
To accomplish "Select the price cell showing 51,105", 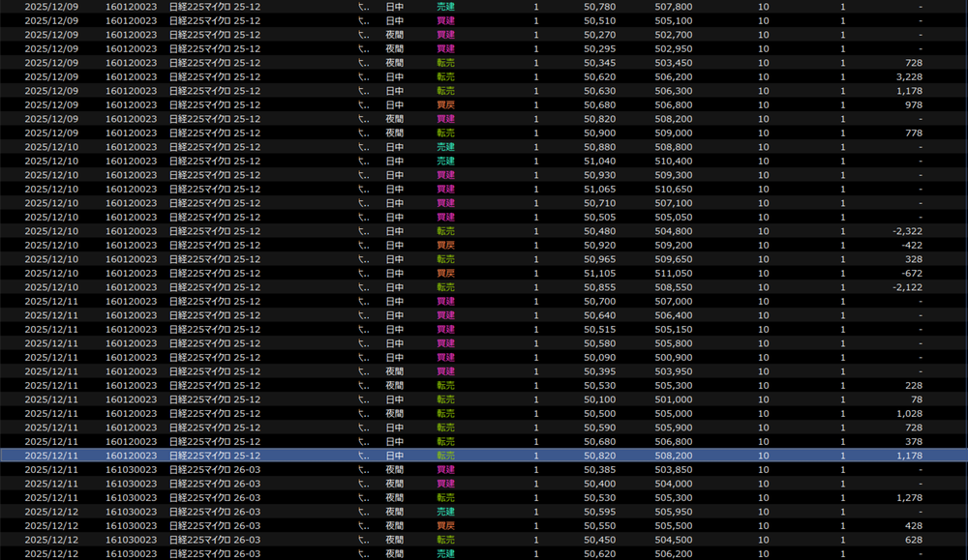I will click(599, 274).
